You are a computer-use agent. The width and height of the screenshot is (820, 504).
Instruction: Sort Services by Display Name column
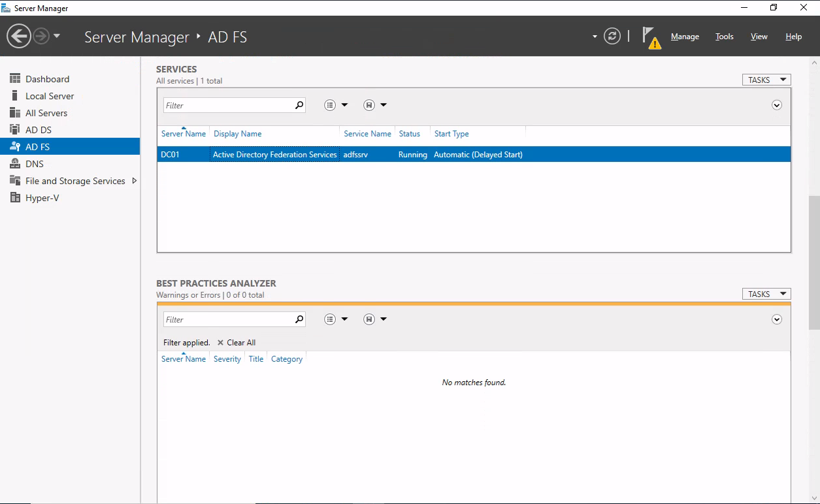pyautogui.click(x=238, y=134)
